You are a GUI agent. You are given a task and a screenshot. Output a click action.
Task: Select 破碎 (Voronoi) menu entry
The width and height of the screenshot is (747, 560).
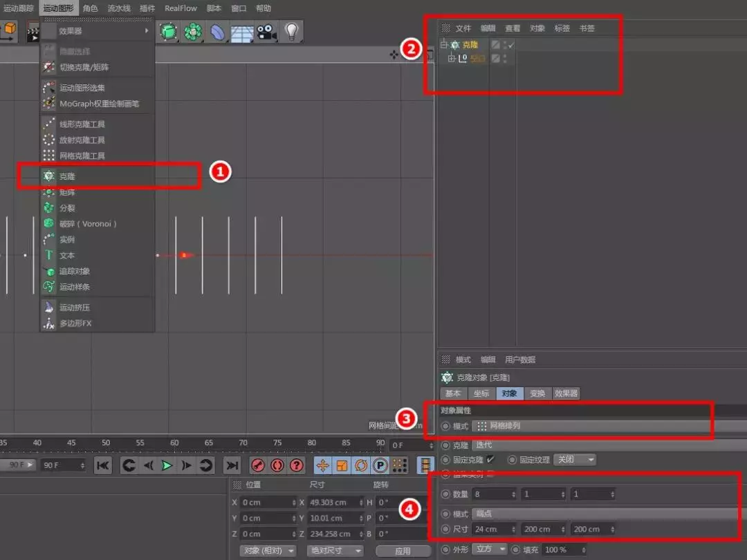point(88,224)
